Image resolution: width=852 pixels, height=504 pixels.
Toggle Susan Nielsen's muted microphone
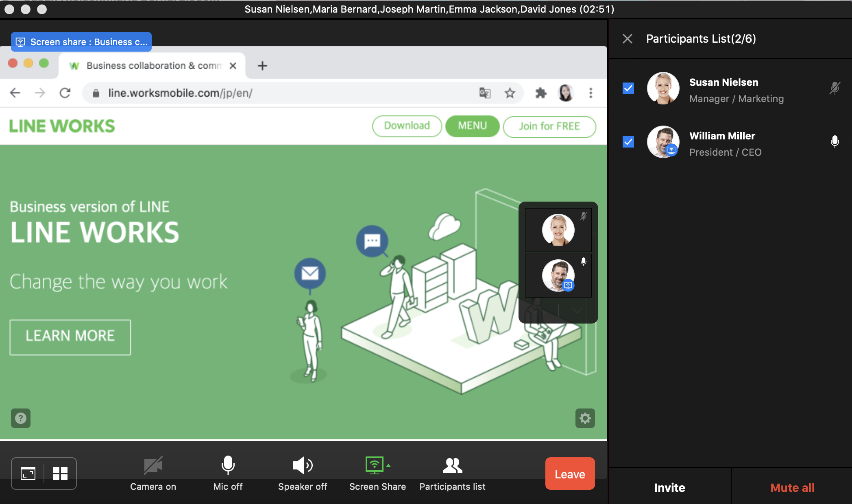[x=835, y=88]
